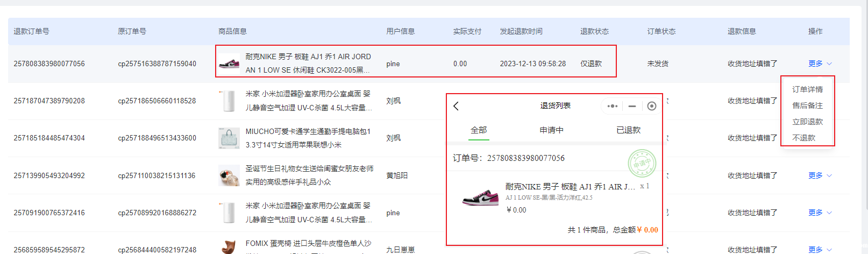Open the three-dot menu in mini program header
868x254 pixels.
(612, 106)
